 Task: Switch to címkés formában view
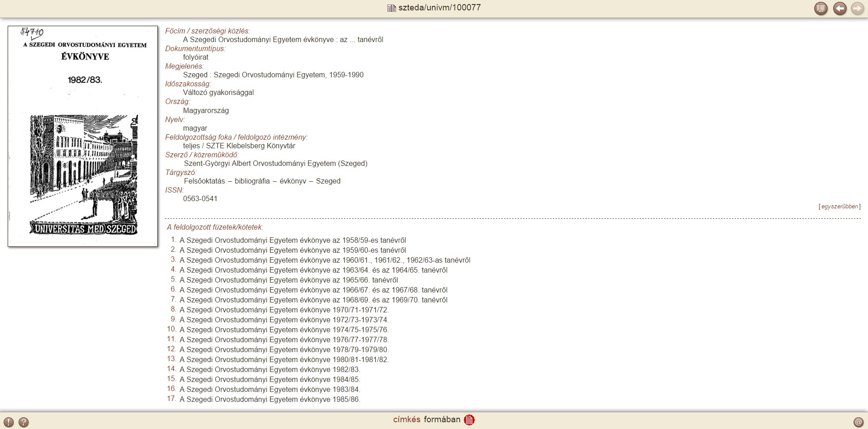427,420
